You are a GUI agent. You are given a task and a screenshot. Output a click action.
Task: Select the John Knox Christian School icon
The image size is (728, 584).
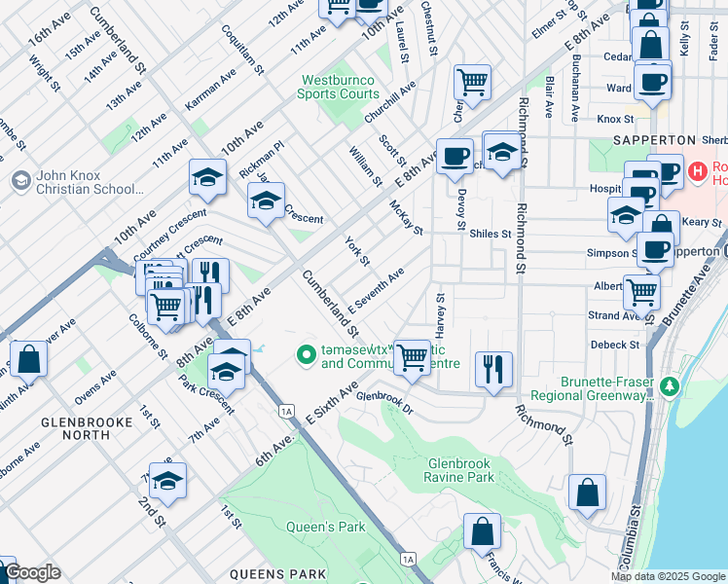21,181
